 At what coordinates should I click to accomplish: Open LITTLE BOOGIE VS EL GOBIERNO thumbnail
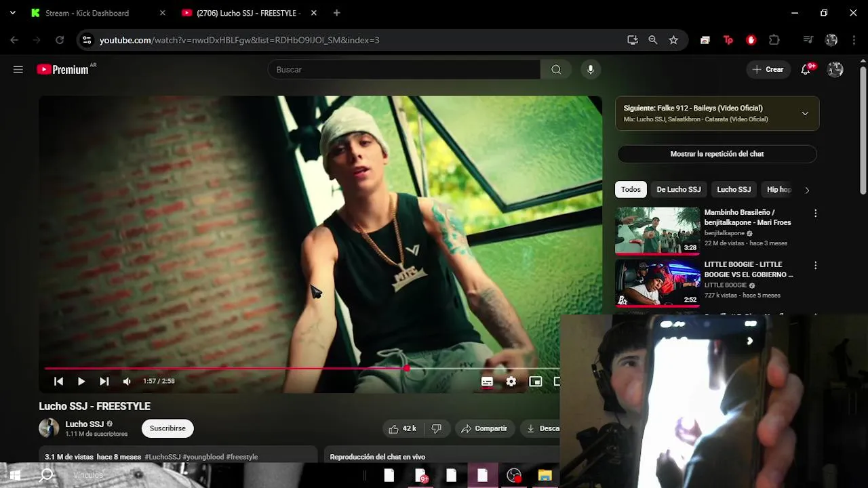[657, 283]
